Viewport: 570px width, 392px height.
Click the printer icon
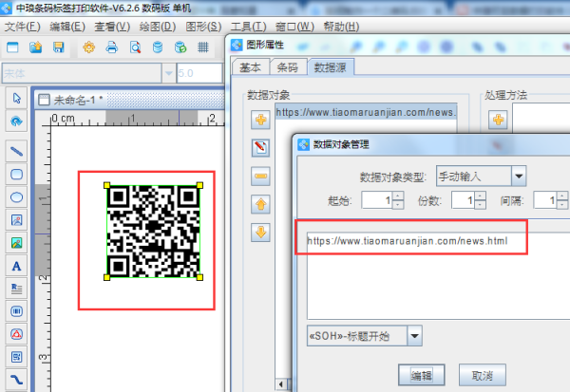click(112, 47)
